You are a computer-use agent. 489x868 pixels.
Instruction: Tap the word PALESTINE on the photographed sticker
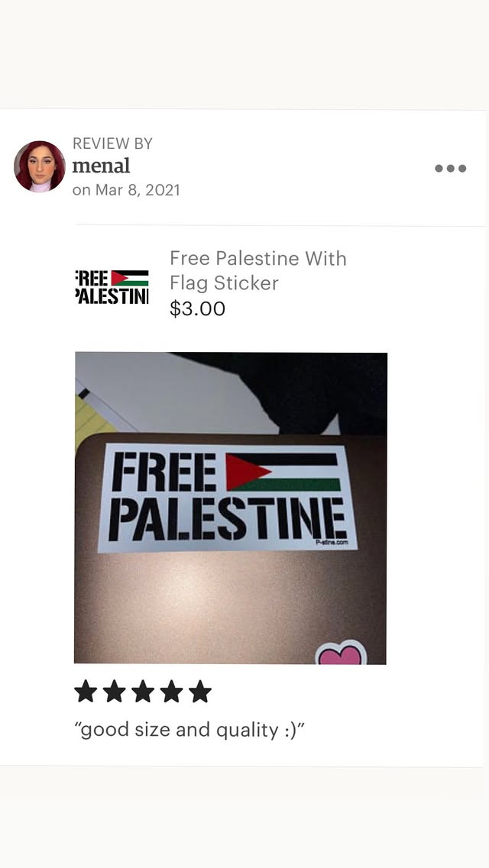tap(228, 518)
